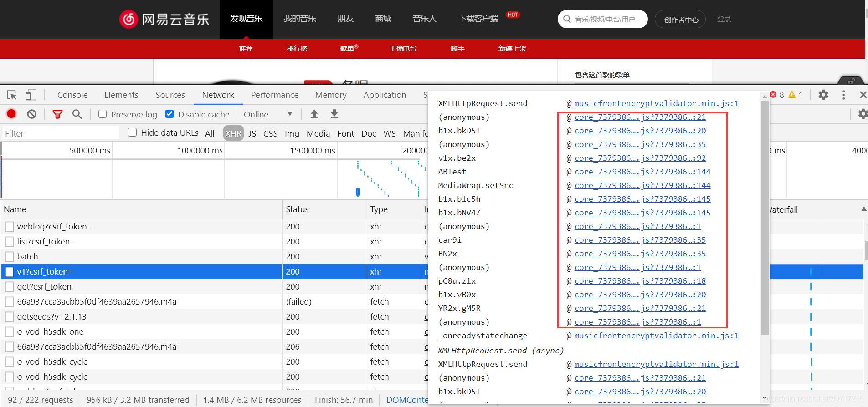Image resolution: width=868 pixels, height=407 pixels.
Task: Select the Network tab
Action: point(218,95)
